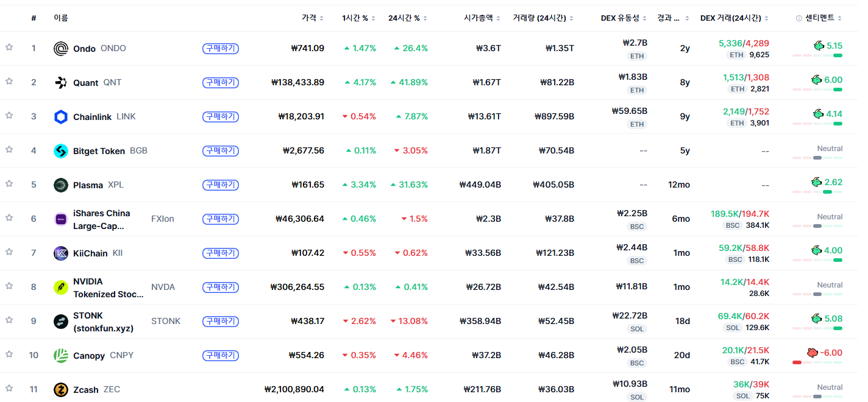
Task: Open the KiiChain name link
Action: (90, 253)
